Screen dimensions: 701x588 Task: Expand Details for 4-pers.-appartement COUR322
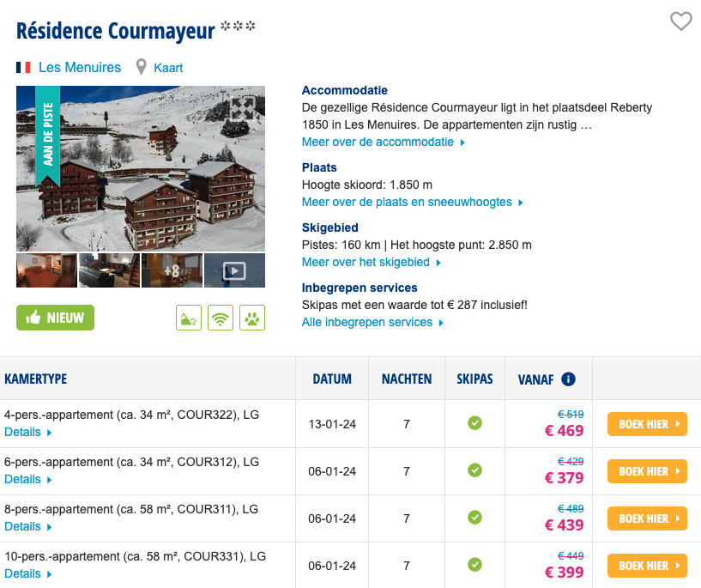[x=27, y=433]
